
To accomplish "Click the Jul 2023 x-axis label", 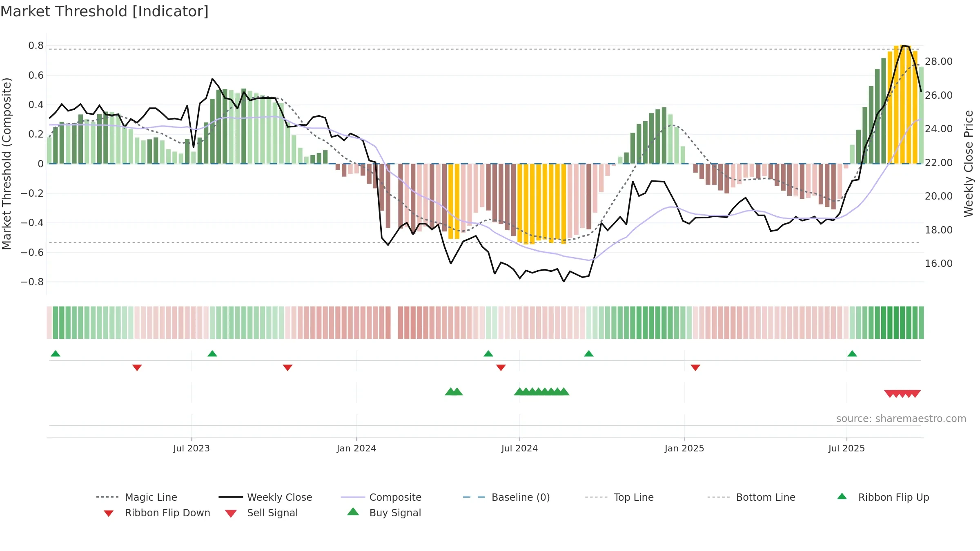I will pos(191,449).
